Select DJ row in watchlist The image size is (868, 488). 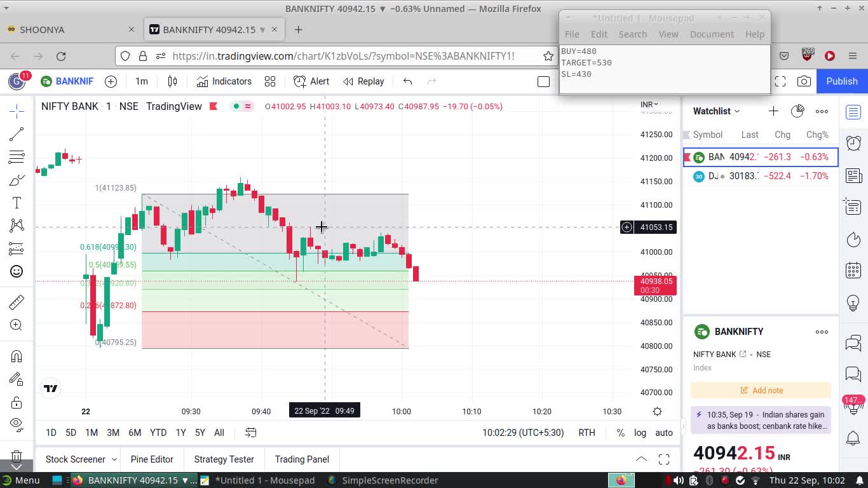[761, 176]
